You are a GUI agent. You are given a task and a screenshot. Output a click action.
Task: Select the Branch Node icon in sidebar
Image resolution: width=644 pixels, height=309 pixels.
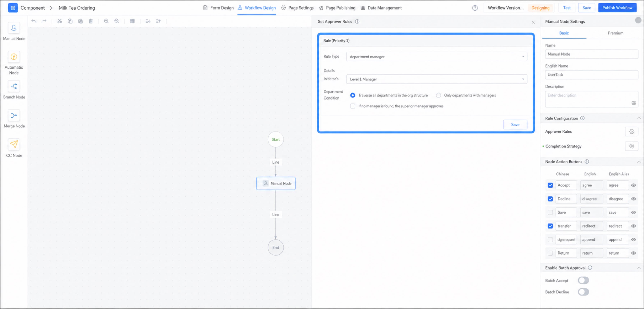[14, 86]
